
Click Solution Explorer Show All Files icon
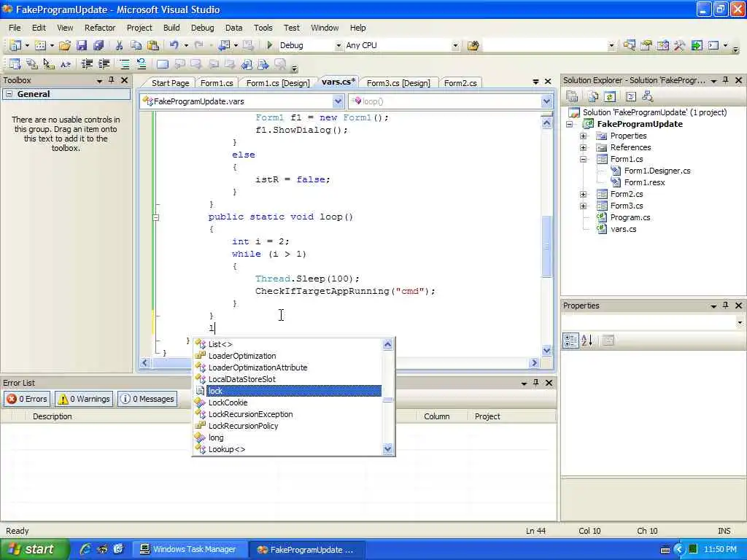(593, 97)
